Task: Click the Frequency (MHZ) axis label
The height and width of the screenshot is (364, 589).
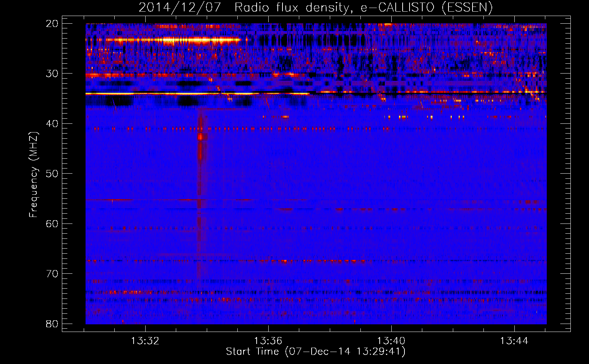Action: [x=33, y=174]
